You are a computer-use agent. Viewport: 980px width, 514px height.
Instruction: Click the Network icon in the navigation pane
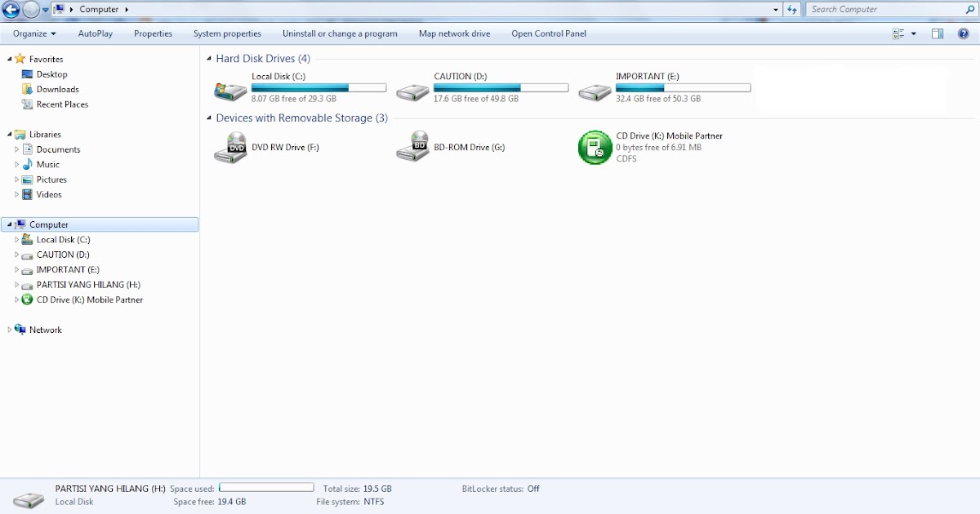20,330
